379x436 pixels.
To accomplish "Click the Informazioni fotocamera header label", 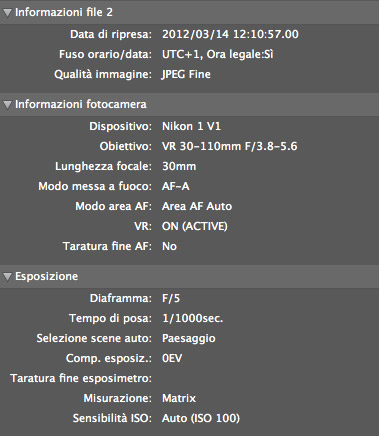I will [x=81, y=104].
